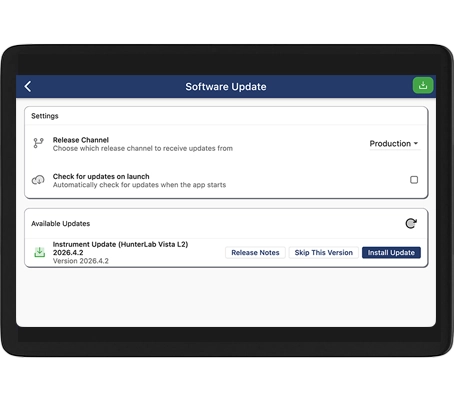Select the Available Updates section header
The image size is (454, 400).
[60, 224]
